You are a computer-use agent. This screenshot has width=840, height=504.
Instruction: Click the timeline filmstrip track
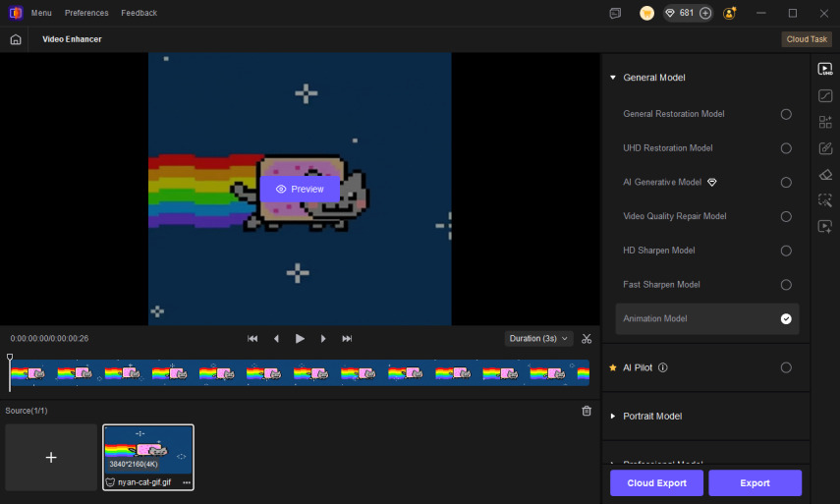pyautogui.click(x=300, y=372)
